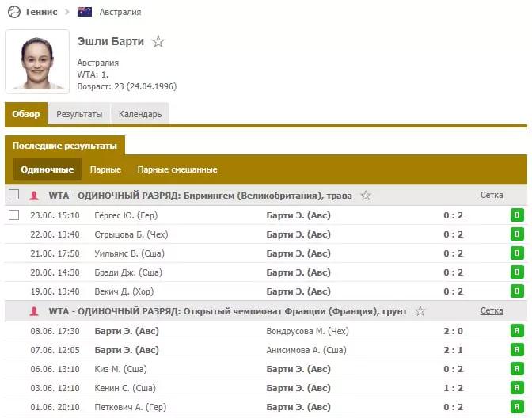Star the Бирмингем tournament as favorite

[366, 196]
